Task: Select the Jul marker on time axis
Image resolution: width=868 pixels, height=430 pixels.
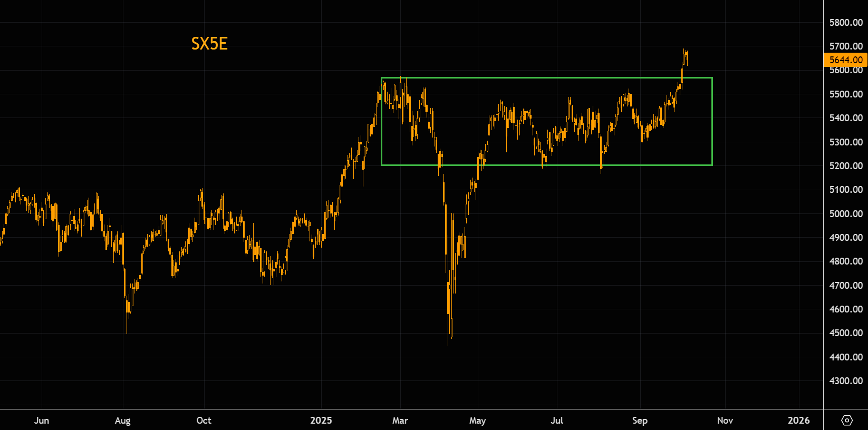Action: (x=557, y=421)
